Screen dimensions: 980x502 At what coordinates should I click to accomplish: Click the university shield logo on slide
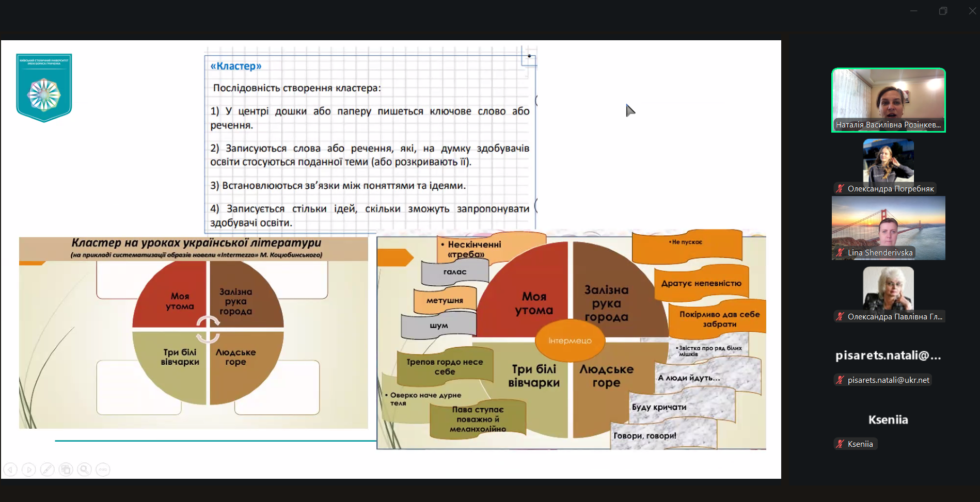(44, 88)
